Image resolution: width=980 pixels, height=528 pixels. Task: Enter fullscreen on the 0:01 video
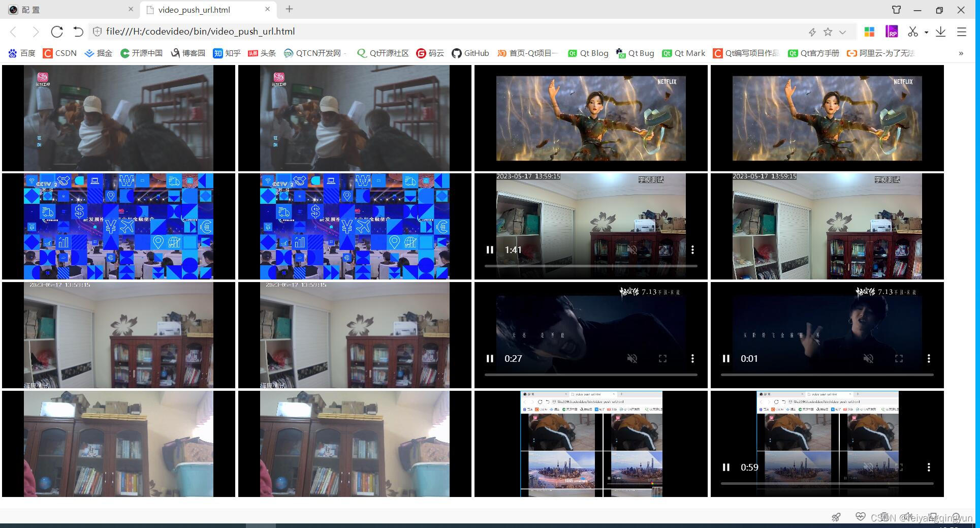coord(899,358)
